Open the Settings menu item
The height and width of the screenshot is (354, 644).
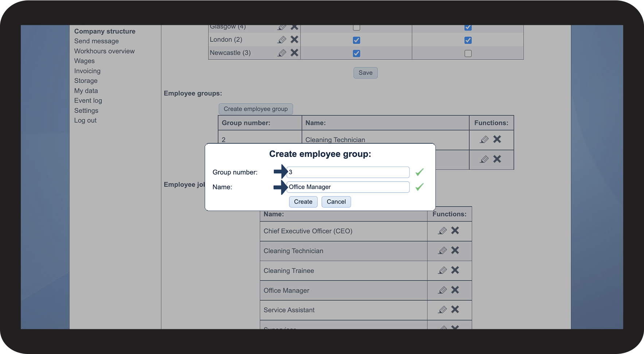click(x=86, y=110)
